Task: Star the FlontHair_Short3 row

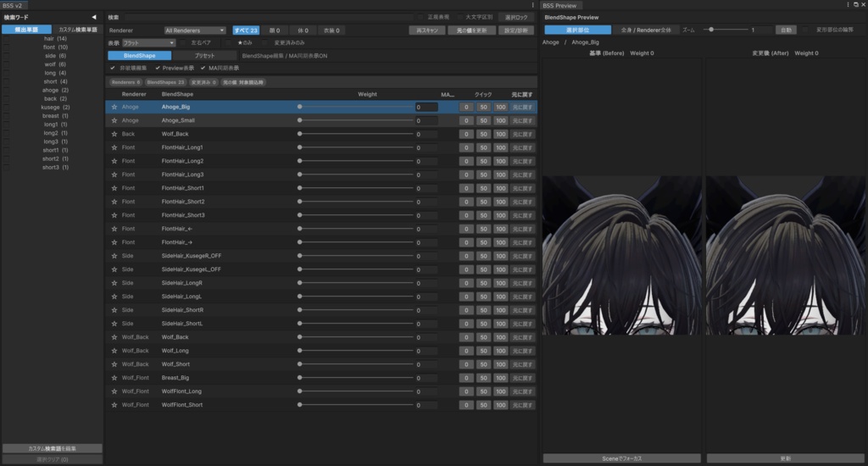Action: coord(114,215)
